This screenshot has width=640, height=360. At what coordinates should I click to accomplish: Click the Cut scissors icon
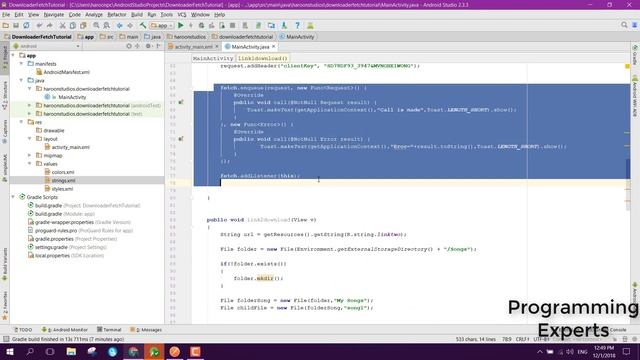click(x=62, y=25)
